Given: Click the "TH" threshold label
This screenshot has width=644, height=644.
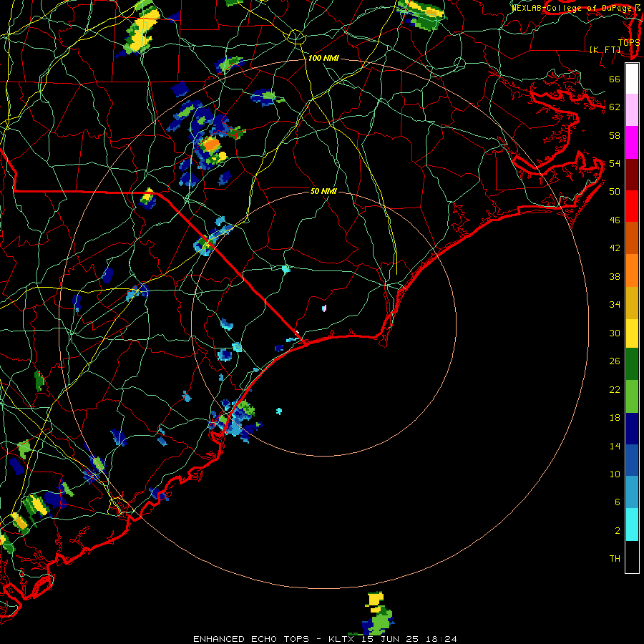Looking at the screenshot, I should (x=615, y=559).
